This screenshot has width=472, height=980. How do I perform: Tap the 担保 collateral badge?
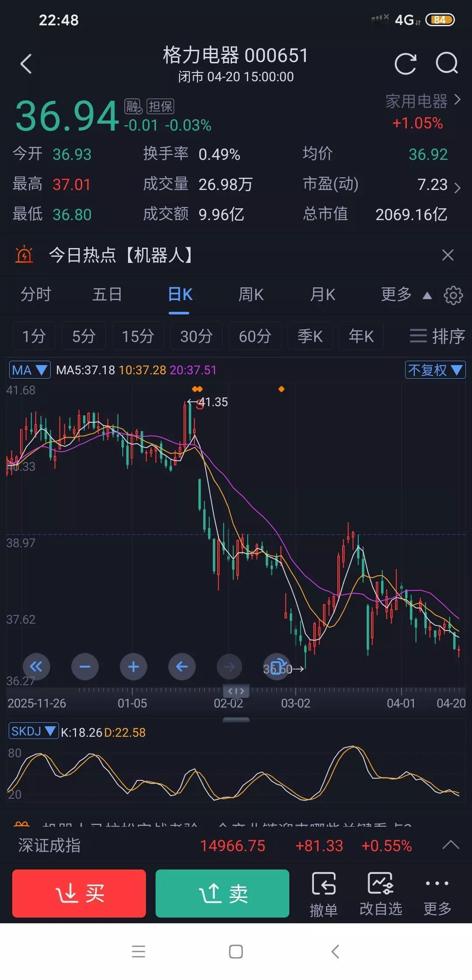tap(160, 107)
